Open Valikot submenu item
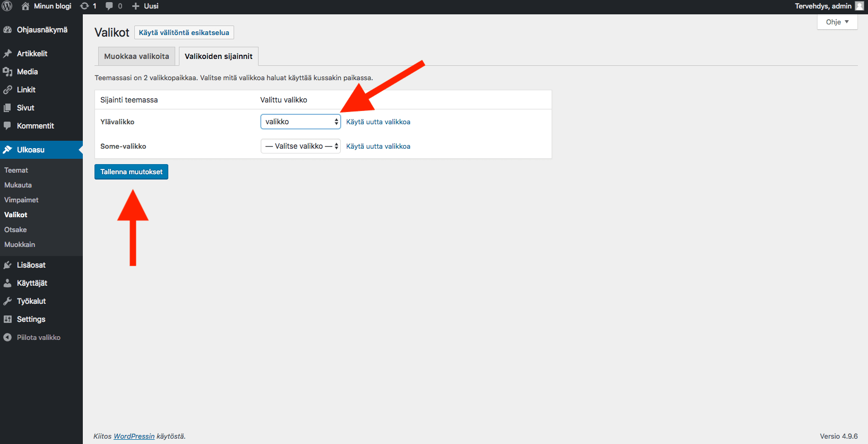The width and height of the screenshot is (868, 444). 16,215
